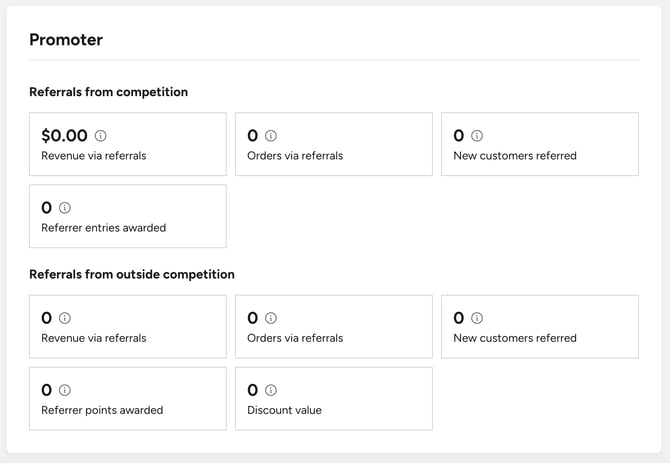Screen dimensions: 670x463
Task: Click info icon for outside-competition New customers referred
Action: (x=477, y=318)
